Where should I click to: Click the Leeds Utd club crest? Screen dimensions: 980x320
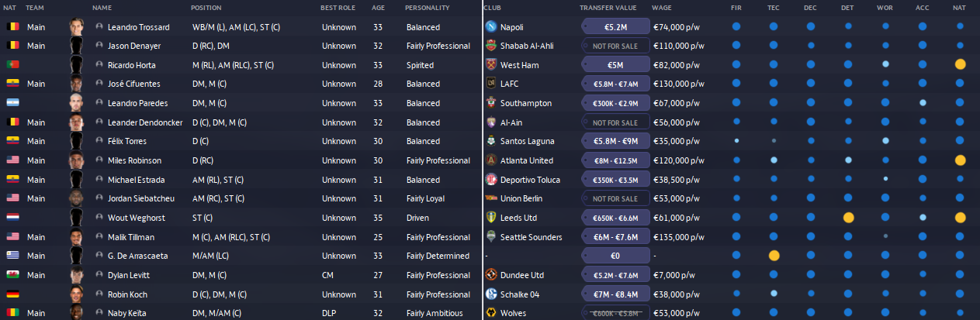[x=490, y=218]
